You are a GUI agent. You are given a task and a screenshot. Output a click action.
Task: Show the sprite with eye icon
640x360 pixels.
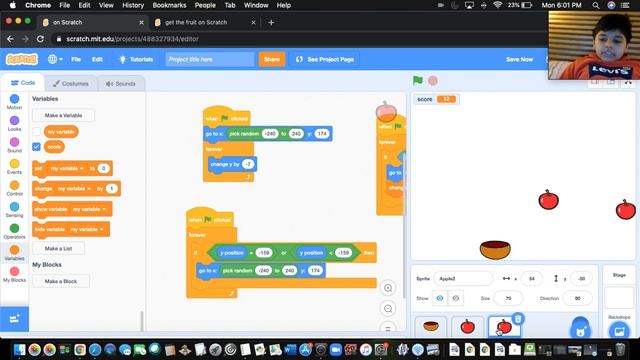click(440, 298)
